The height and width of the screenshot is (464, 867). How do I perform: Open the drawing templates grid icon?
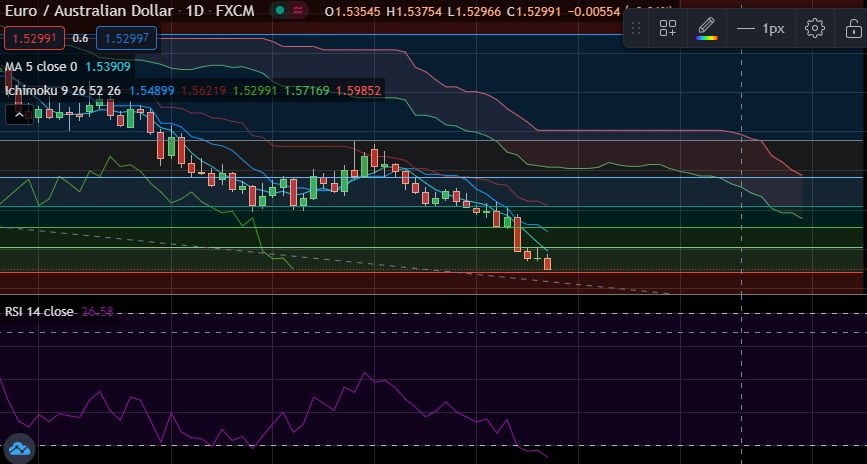tap(668, 29)
